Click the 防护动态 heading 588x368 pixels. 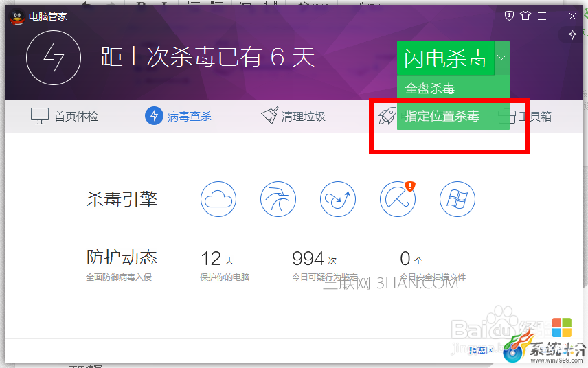point(122,257)
